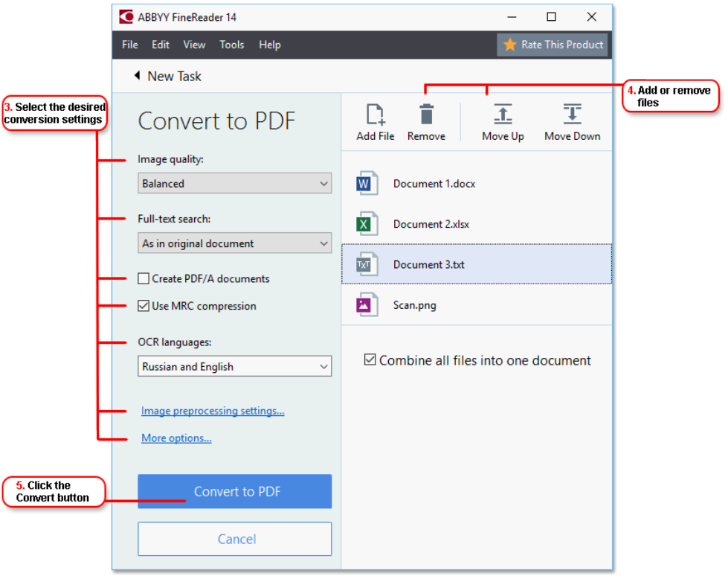Select the Document 1.docx file name

pos(434,184)
